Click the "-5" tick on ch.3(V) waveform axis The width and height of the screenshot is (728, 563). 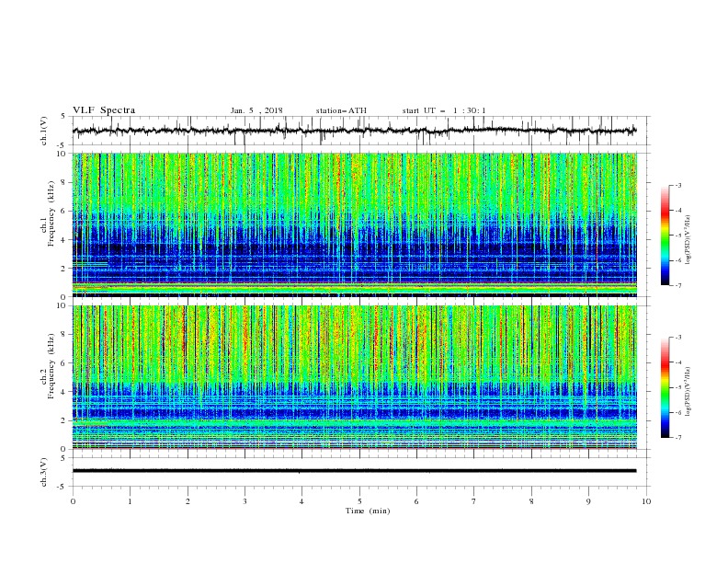(62, 487)
